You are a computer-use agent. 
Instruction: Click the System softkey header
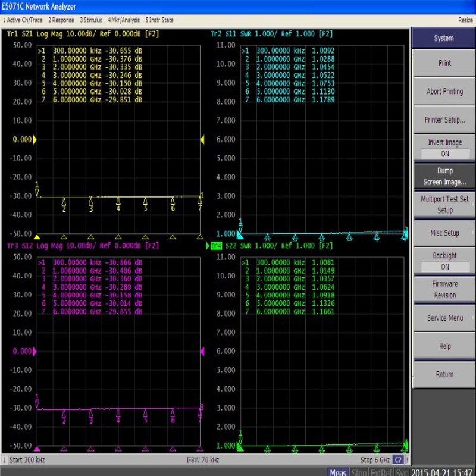[x=443, y=38]
